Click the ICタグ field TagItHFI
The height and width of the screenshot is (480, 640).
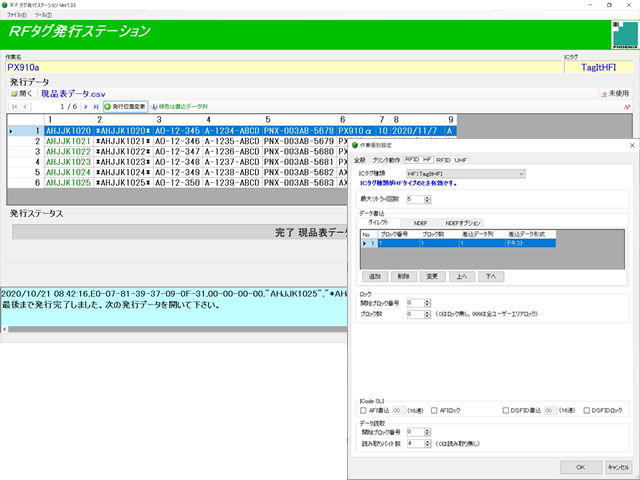[599, 67]
